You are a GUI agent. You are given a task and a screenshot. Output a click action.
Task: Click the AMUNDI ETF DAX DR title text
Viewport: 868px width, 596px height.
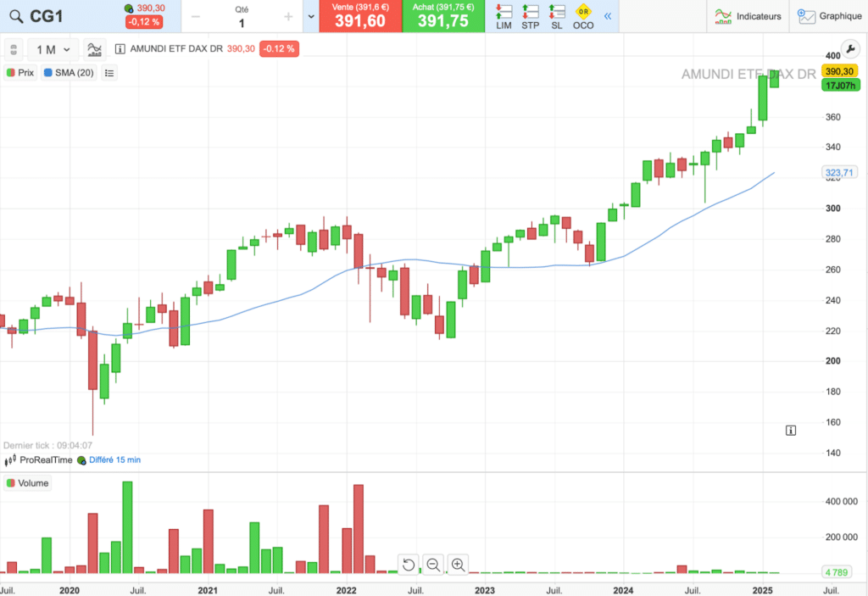[176, 48]
